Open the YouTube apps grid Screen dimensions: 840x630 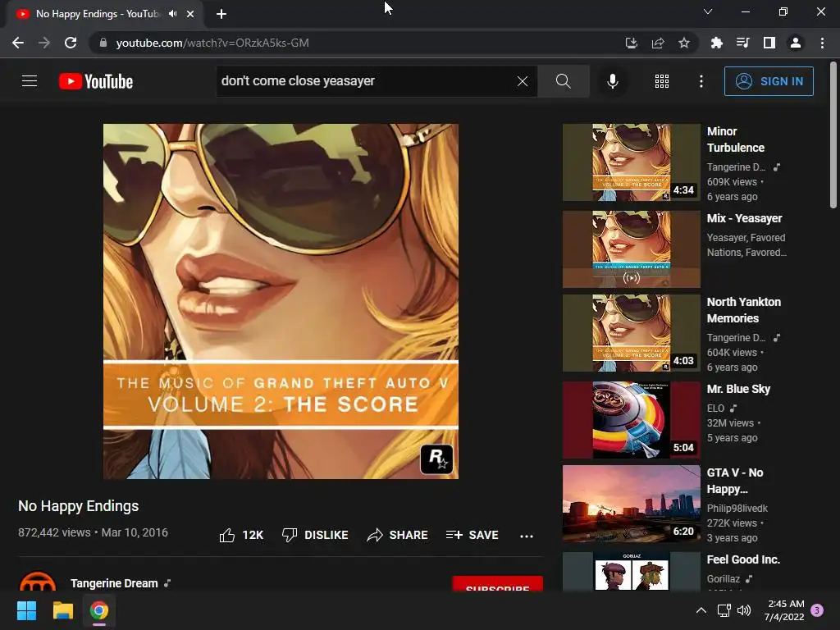point(662,81)
